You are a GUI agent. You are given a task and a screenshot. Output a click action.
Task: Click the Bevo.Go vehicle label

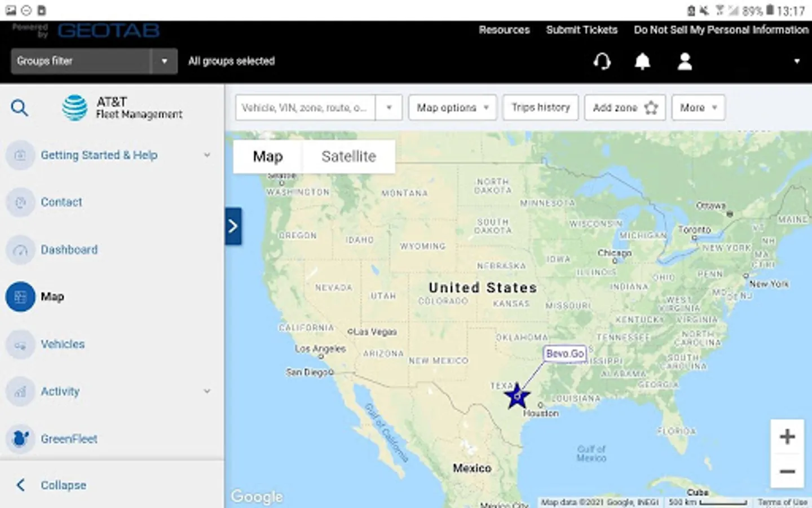pyautogui.click(x=565, y=353)
